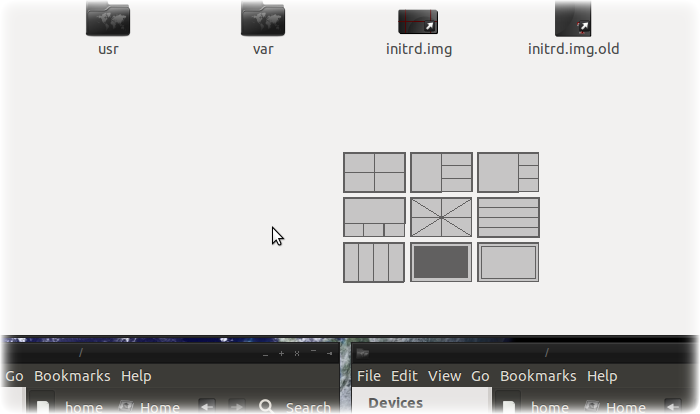Viewport: 700px width, 414px height.
Task: Pick the light single bordered pane layout
Action: click(x=508, y=263)
